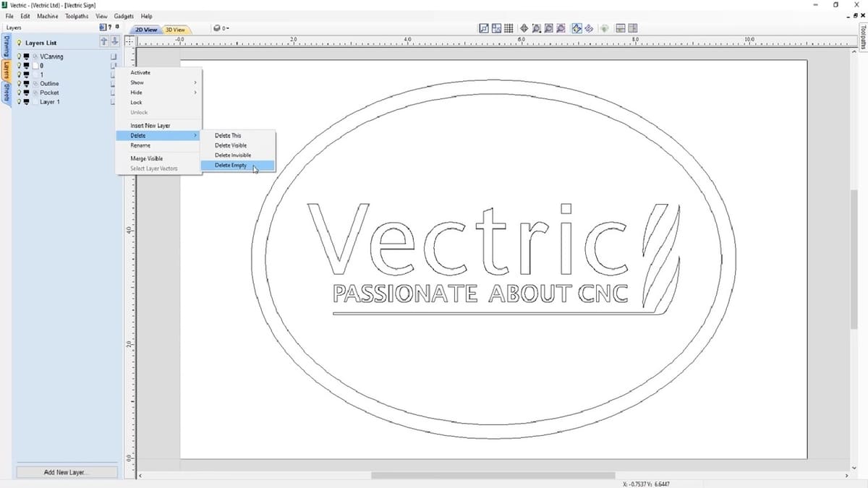This screenshot has width=868, height=488.
Task: Click the linked double-diamond toolbar icon
Action: [589, 28]
